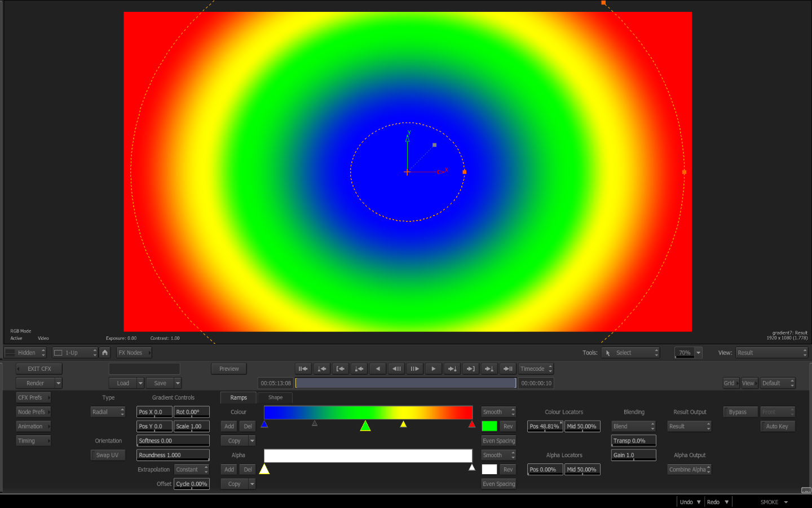
Task: Click Even Spacing for the colour ramp
Action: [x=498, y=441]
